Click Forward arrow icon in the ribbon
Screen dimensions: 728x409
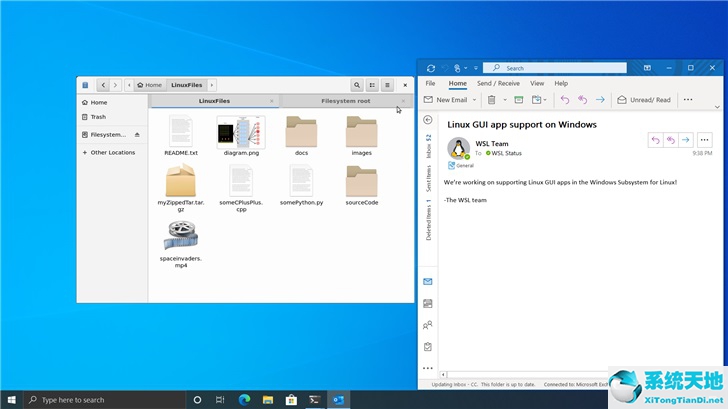click(x=600, y=100)
